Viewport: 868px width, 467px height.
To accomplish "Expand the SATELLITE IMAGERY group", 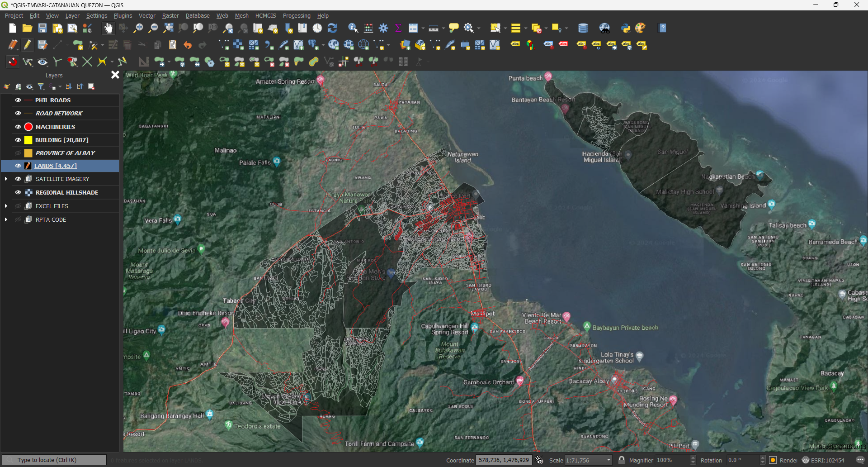I will coord(6,179).
